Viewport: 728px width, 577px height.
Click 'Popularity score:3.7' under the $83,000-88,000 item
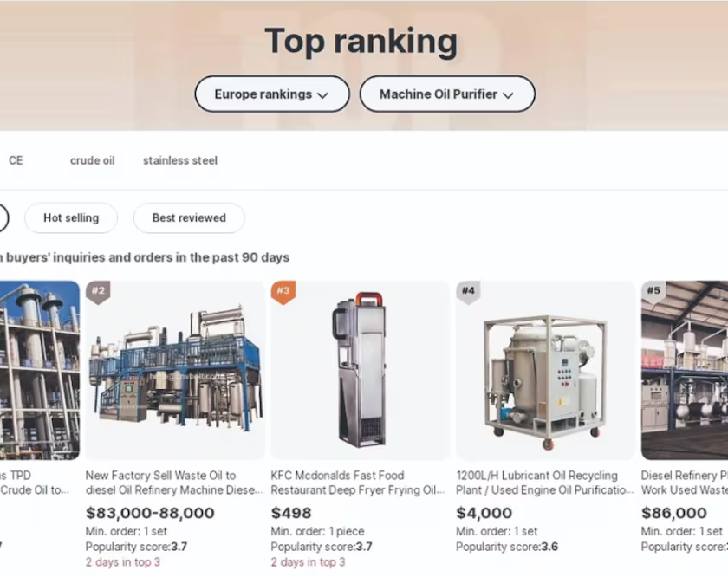point(137,547)
